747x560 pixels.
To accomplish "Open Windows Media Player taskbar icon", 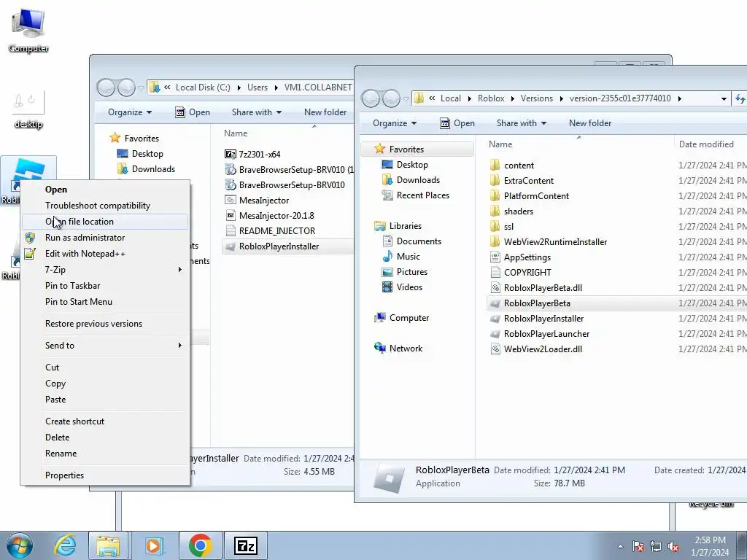I will point(153,545).
